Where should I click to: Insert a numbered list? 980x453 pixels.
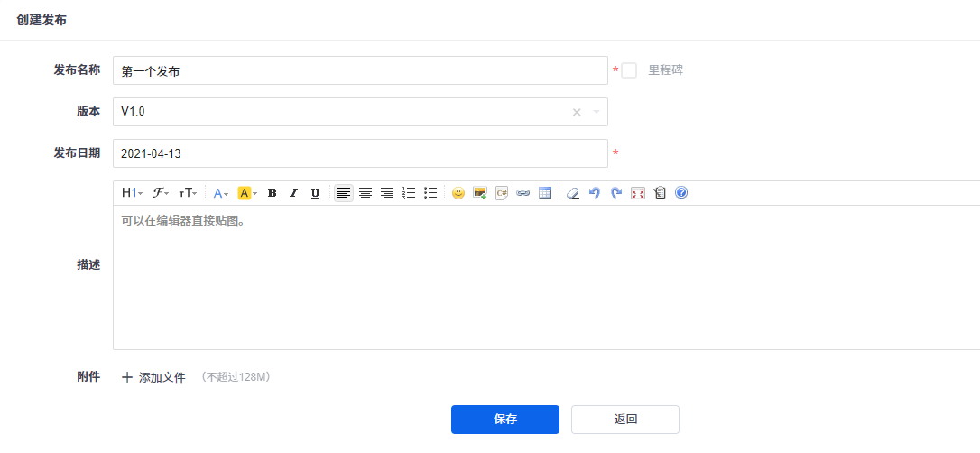click(x=409, y=193)
